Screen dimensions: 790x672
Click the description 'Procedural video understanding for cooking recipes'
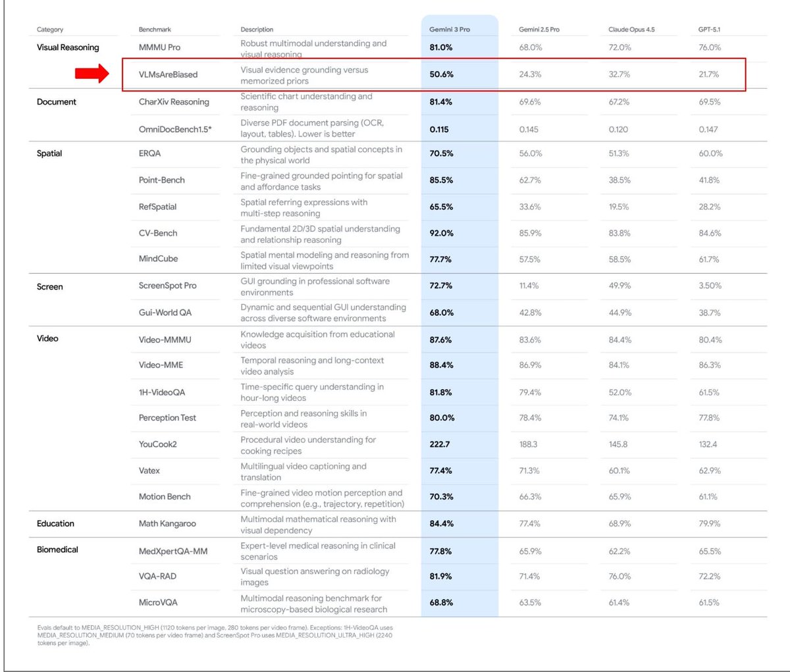308,446
